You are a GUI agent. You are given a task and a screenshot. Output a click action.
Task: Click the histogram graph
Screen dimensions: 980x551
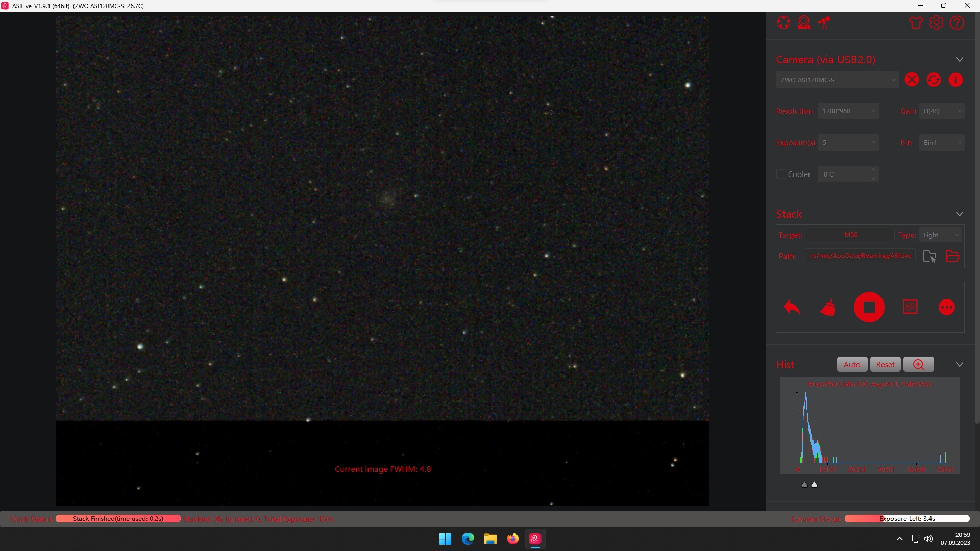(870, 426)
